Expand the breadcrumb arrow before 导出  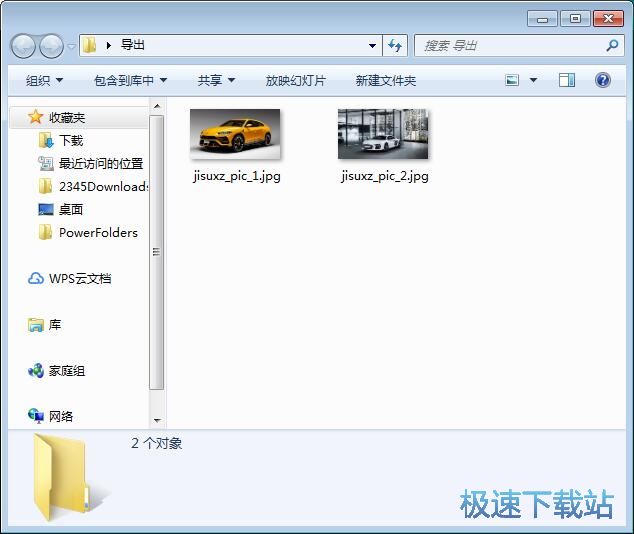pos(108,45)
